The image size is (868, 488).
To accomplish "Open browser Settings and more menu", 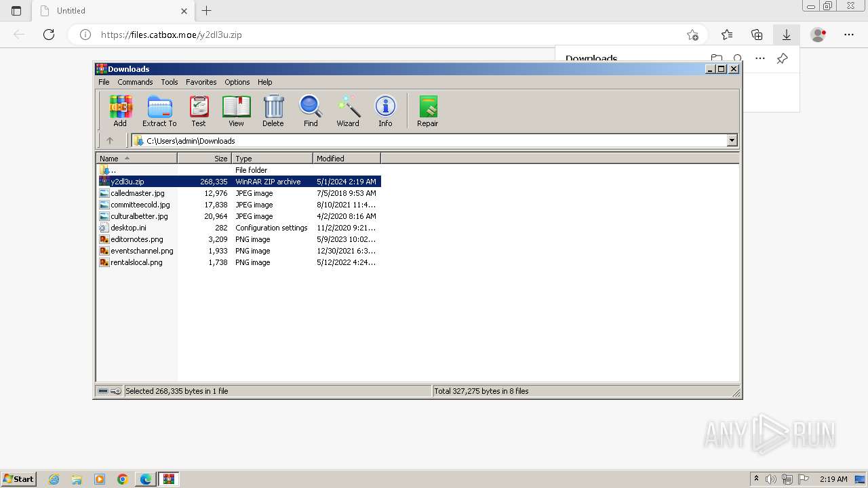I will coord(849,35).
